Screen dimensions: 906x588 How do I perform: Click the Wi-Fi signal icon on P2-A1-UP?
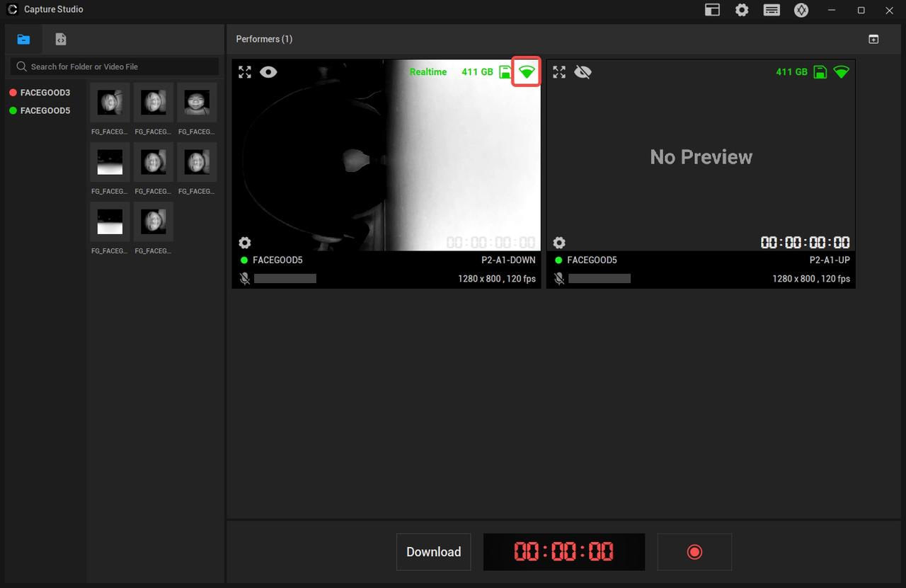841,71
